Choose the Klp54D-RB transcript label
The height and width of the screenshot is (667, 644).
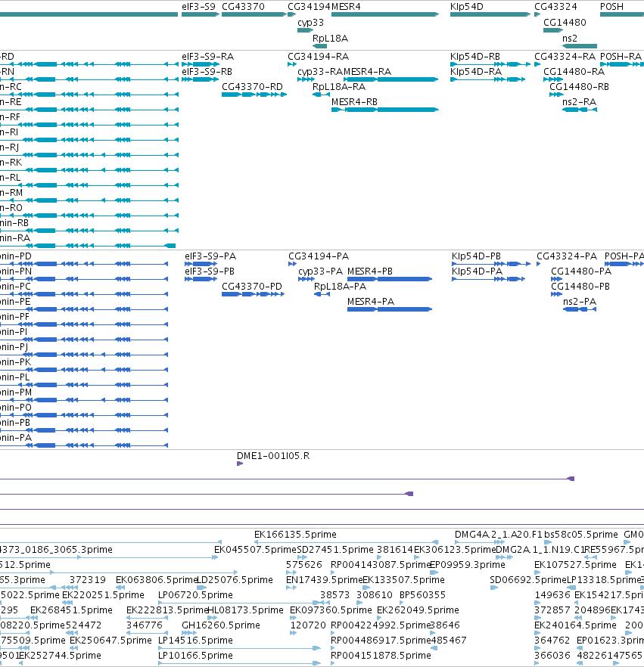click(x=475, y=57)
